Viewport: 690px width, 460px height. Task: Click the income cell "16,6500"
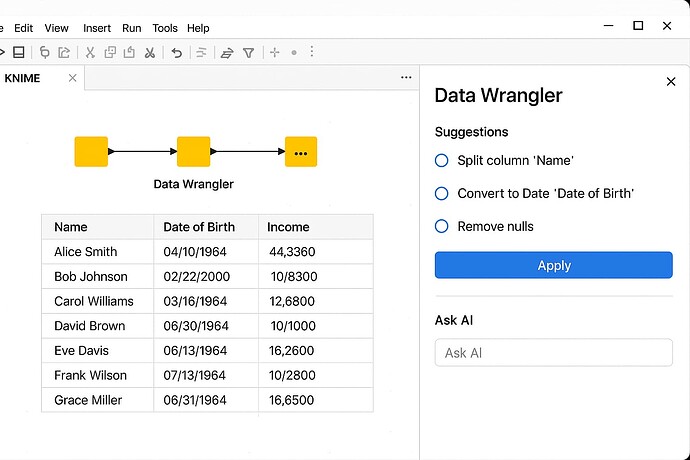tap(316, 400)
